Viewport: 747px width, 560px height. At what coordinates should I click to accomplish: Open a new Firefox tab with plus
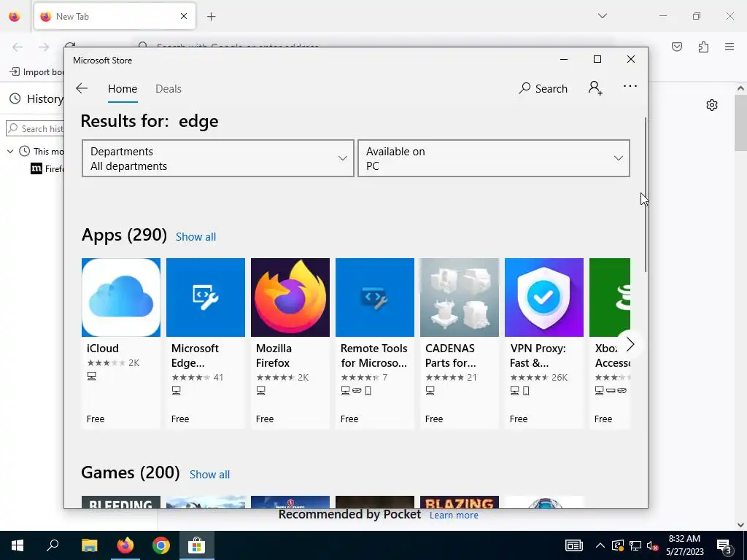[x=211, y=17]
